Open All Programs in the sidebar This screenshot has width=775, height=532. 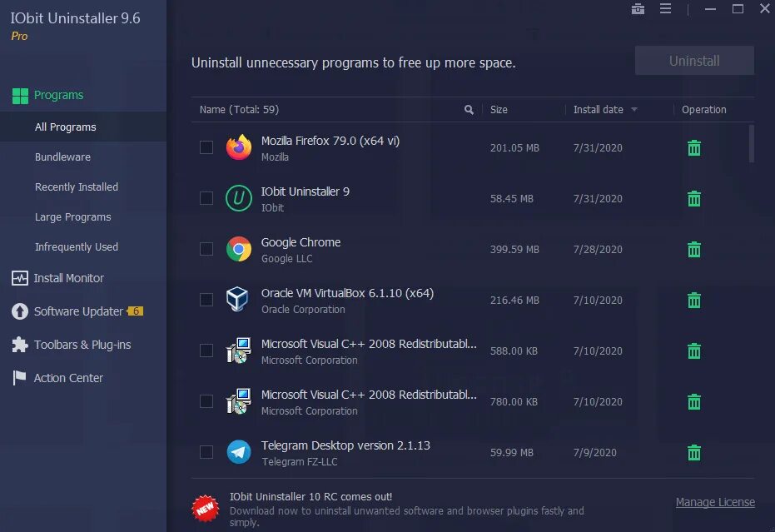point(83,127)
